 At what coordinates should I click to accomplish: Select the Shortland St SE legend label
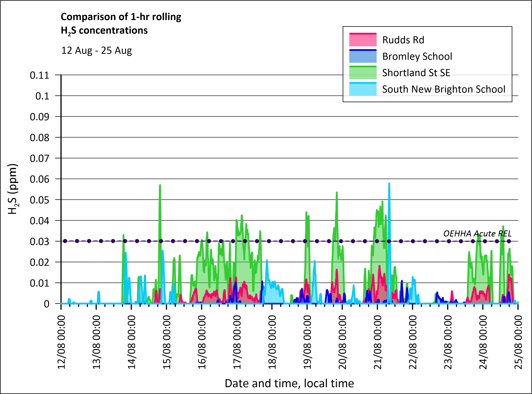[x=416, y=72]
